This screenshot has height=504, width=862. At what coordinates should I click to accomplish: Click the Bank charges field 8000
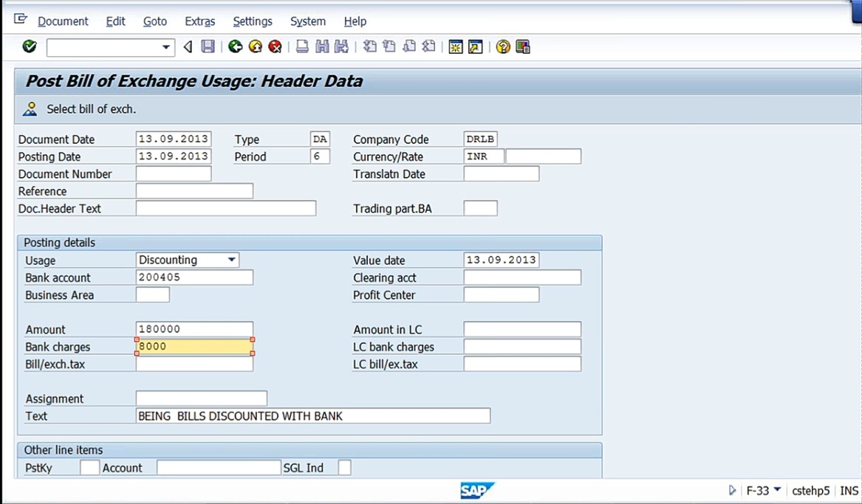click(194, 346)
